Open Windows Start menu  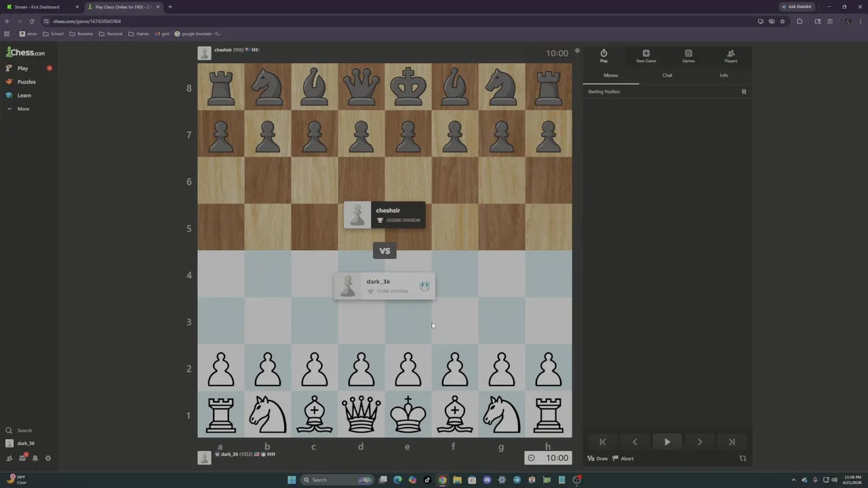pos(292,480)
